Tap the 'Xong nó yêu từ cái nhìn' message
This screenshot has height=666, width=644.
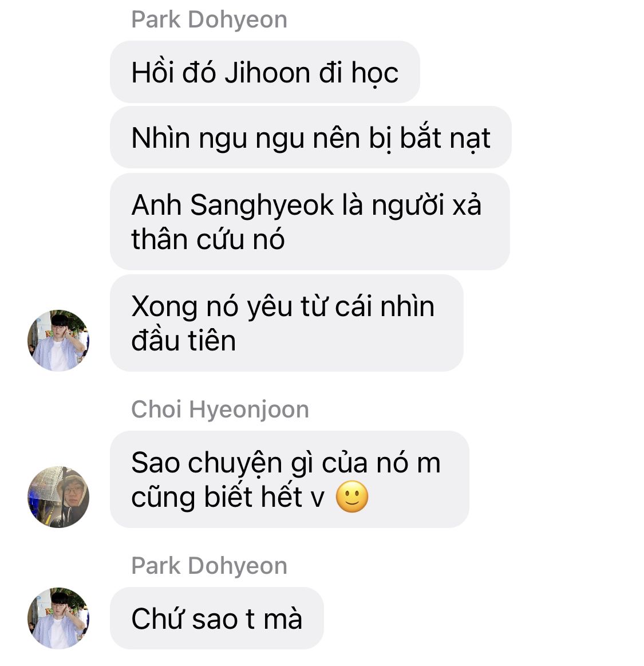[287, 323]
